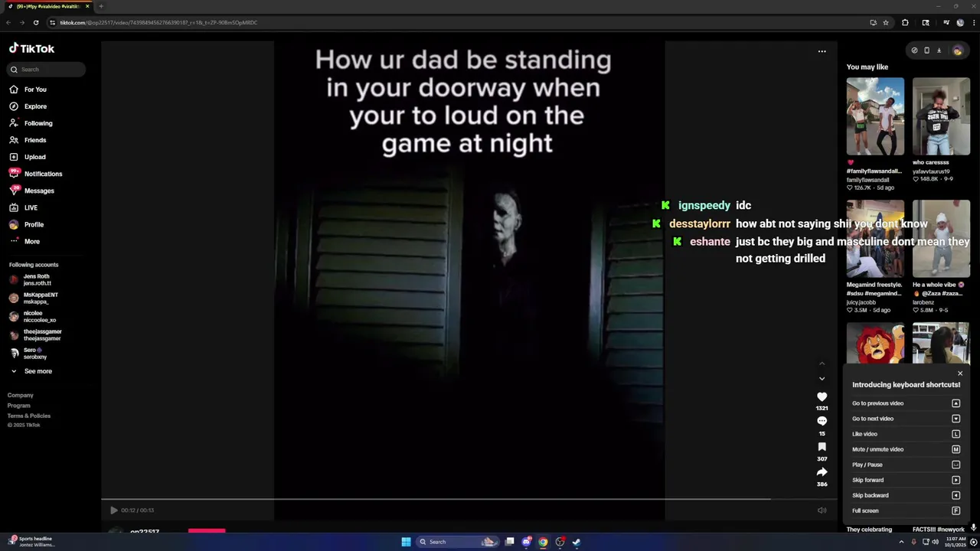Screen dimensions: 980x551
Task: Click Go to previous video shortcut key
Action: (x=955, y=403)
